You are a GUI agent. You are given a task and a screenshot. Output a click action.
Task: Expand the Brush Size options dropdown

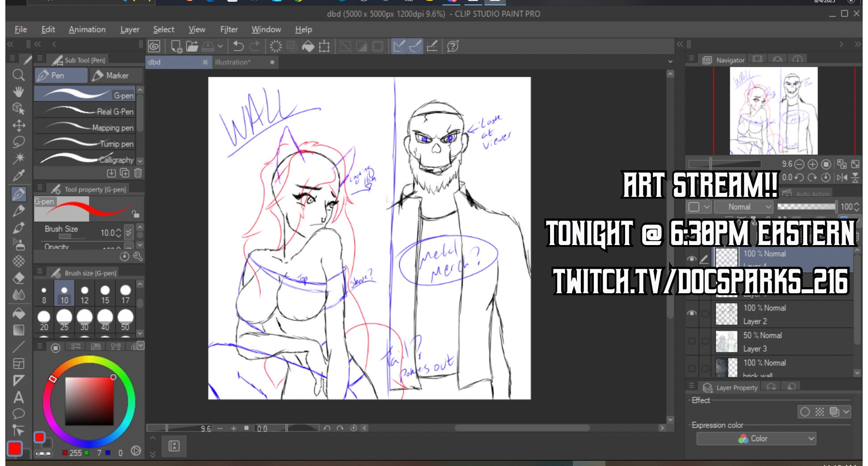(x=129, y=232)
